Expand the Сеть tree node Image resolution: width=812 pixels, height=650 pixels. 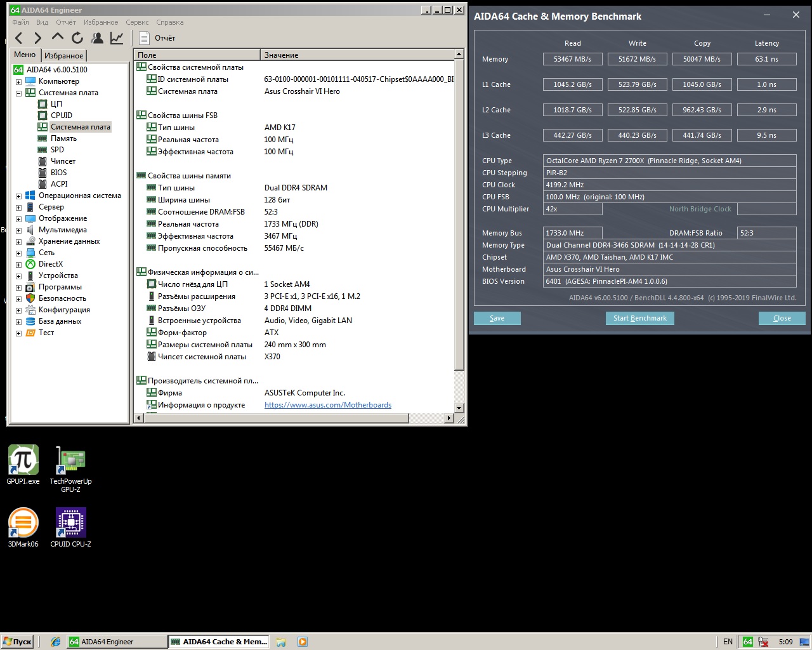18,253
